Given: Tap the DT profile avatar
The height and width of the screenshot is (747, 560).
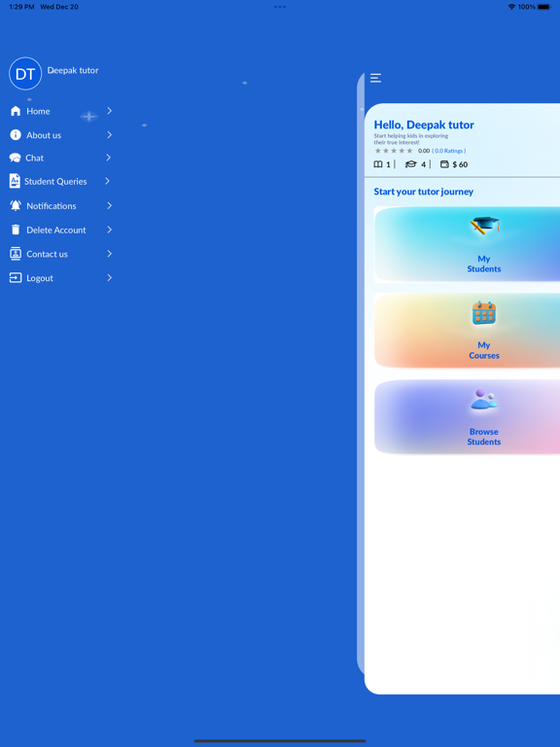Looking at the screenshot, I should click(25, 73).
